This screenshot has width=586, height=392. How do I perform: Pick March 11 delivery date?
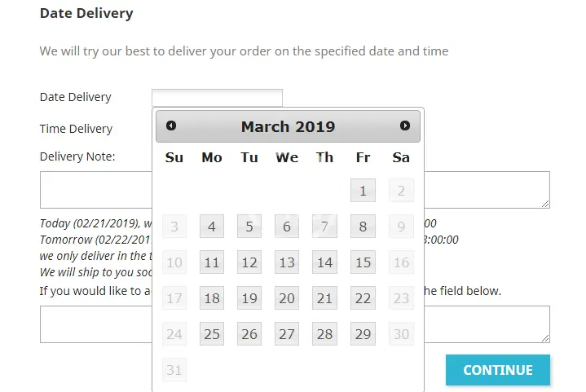point(212,262)
